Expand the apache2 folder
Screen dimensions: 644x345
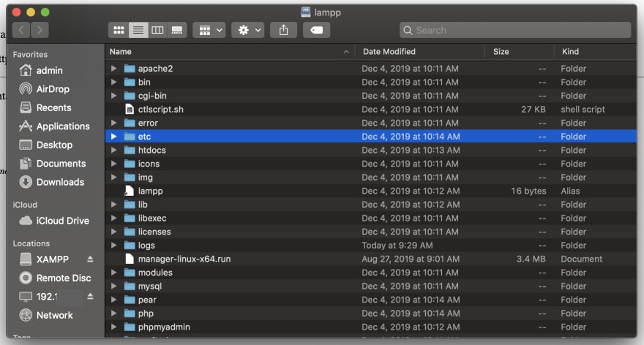pos(113,69)
